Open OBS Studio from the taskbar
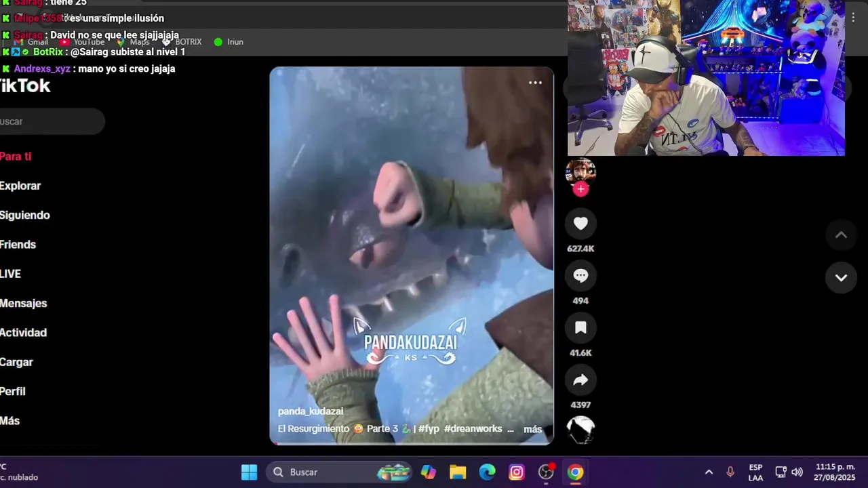 click(546, 472)
